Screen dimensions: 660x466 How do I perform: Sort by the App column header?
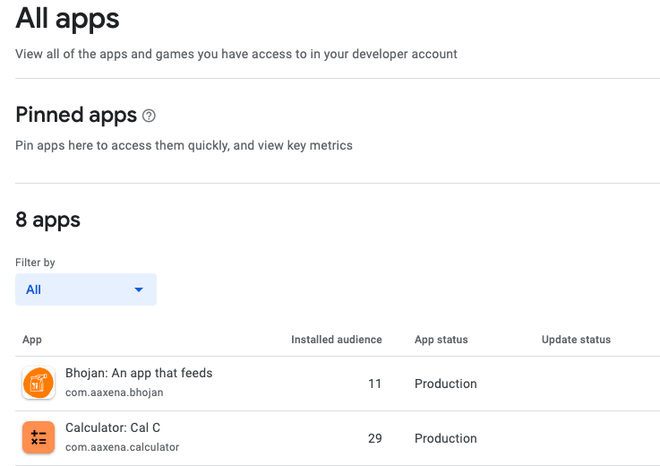pos(32,340)
